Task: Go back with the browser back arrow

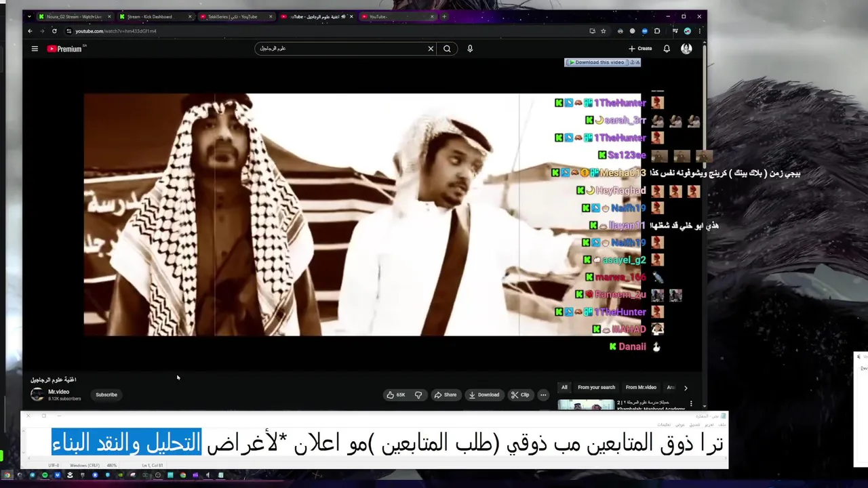Action: click(x=30, y=31)
